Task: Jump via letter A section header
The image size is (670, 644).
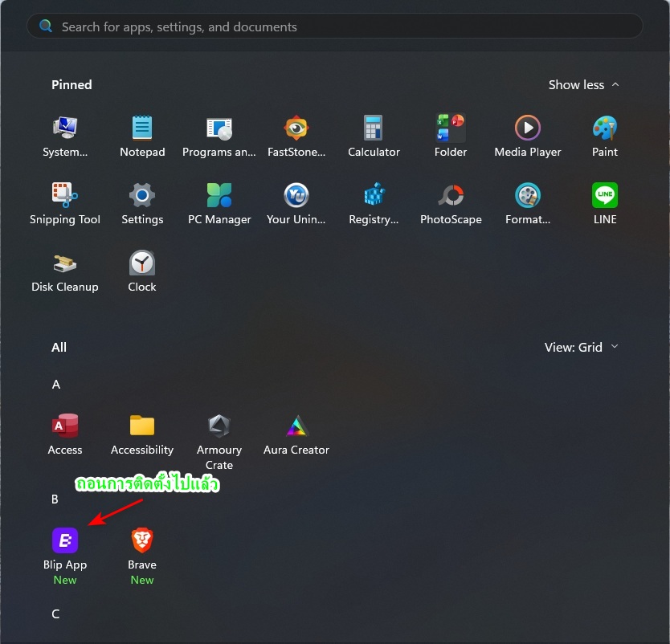Action: [x=56, y=385]
